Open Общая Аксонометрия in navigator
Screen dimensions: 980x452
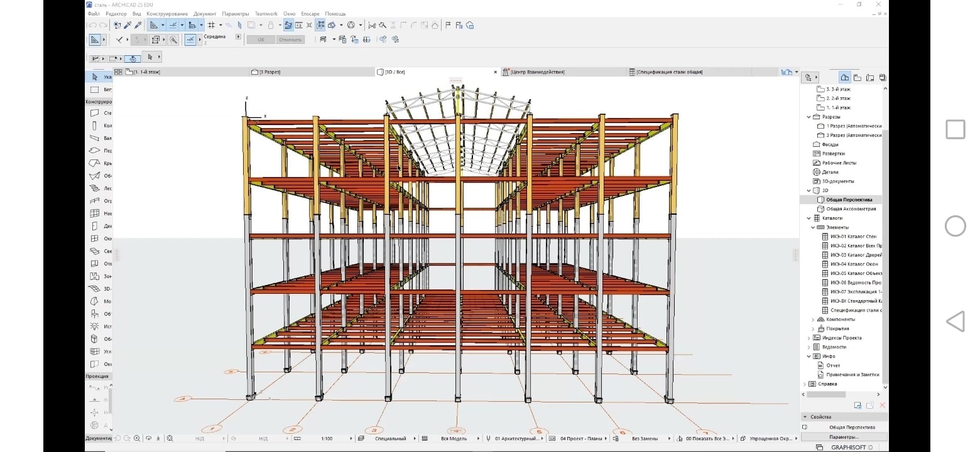tap(851, 209)
